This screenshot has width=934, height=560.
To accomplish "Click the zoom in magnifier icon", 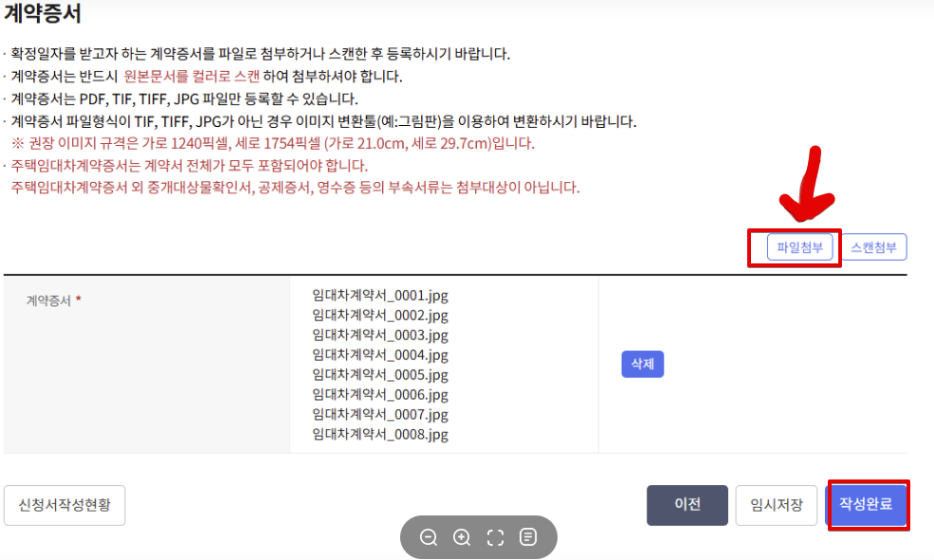I will pos(461,537).
